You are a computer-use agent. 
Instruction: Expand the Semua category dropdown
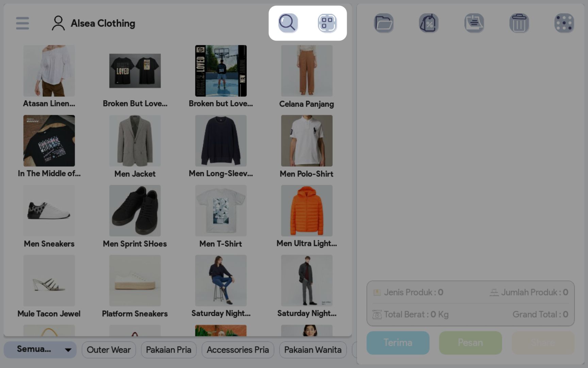click(x=40, y=350)
